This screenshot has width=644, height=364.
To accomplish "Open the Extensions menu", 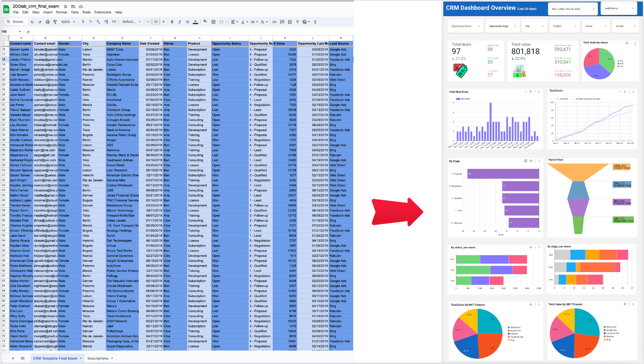I will [x=103, y=12].
